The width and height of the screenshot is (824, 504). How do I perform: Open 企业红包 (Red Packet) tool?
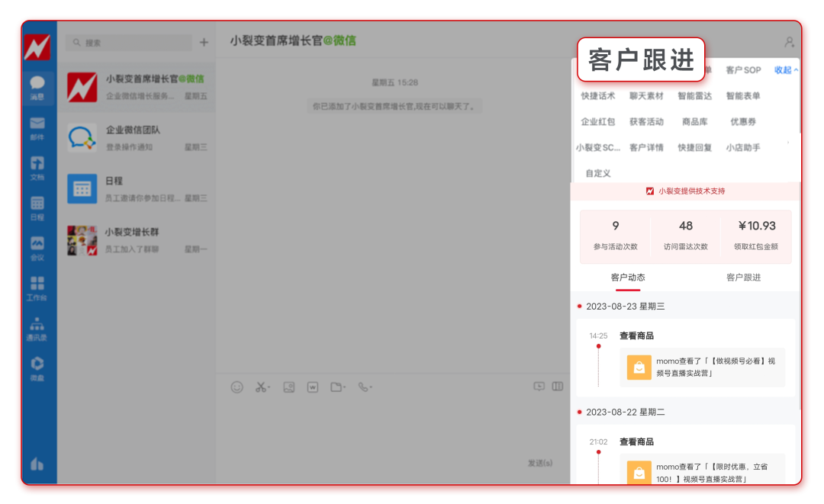597,121
